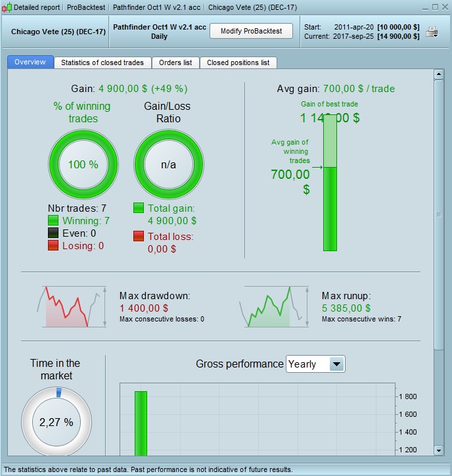Click the max runup green chart thumbnail
Viewport: 452px width, 476px height.
click(274, 306)
